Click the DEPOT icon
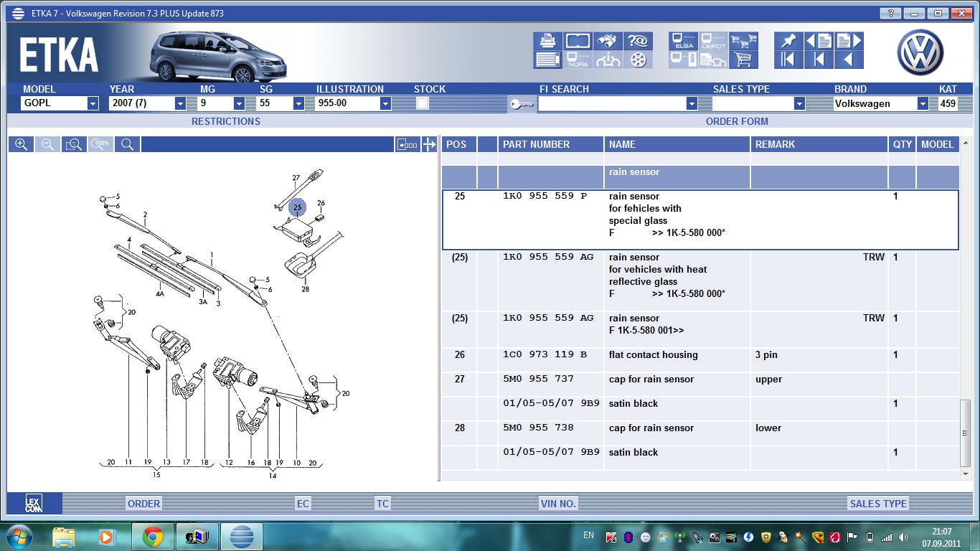 pos(713,41)
